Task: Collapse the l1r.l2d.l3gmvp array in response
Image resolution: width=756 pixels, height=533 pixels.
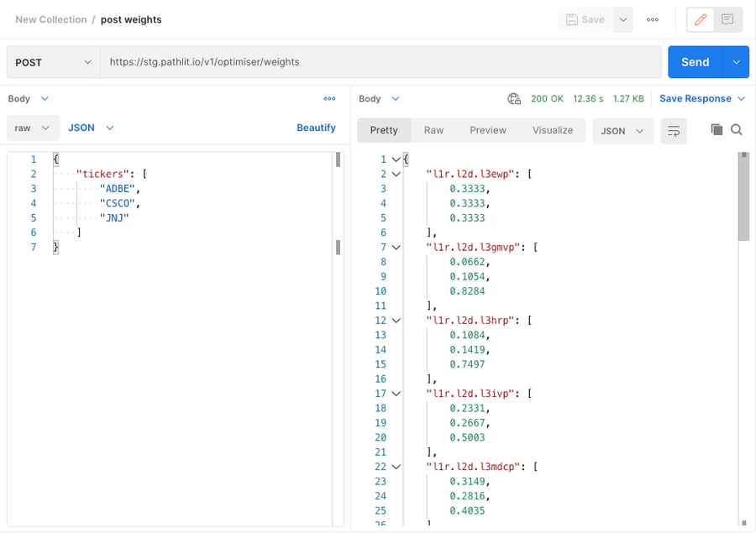Action: tap(396, 247)
